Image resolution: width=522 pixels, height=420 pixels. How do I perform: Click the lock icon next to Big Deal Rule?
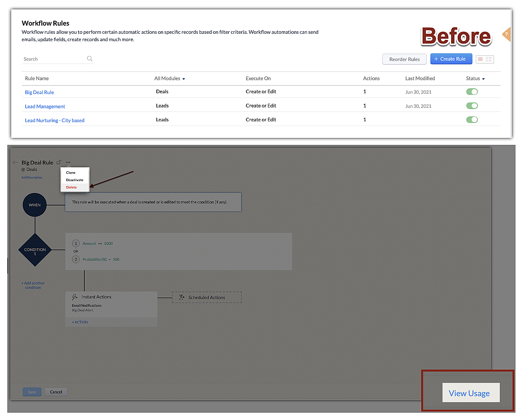coord(59,162)
